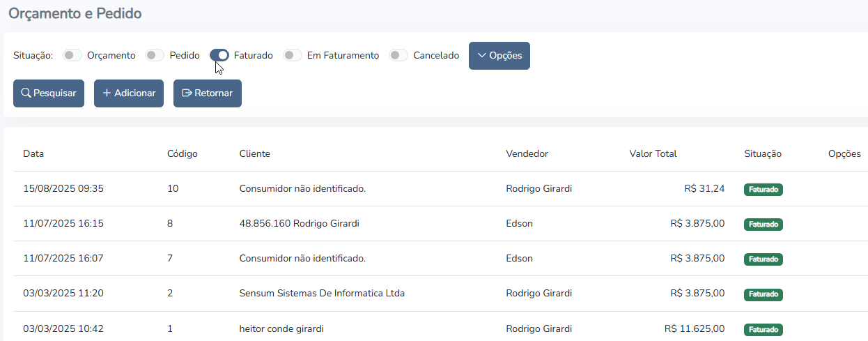The width and height of the screenshot is (868, 341).
Task: Click the plus icon in Adicionar
Action: click(x=107, y=93)
